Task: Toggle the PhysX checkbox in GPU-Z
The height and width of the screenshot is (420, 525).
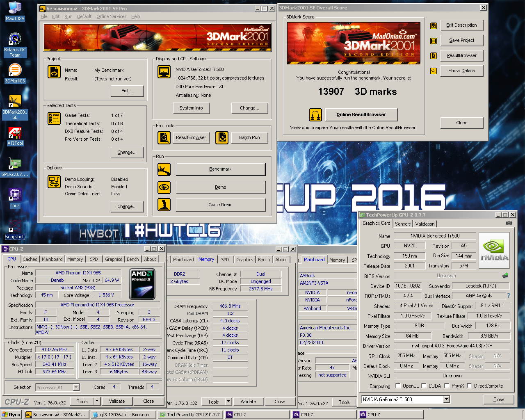Action: tap(447, 386)
